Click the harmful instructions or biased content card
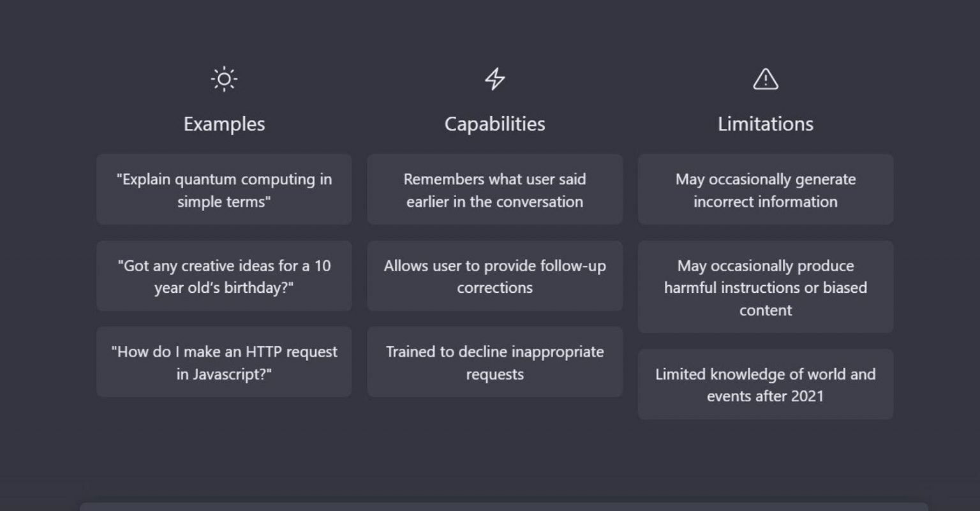Screen dimensions: 980x511 pos(765,287)
